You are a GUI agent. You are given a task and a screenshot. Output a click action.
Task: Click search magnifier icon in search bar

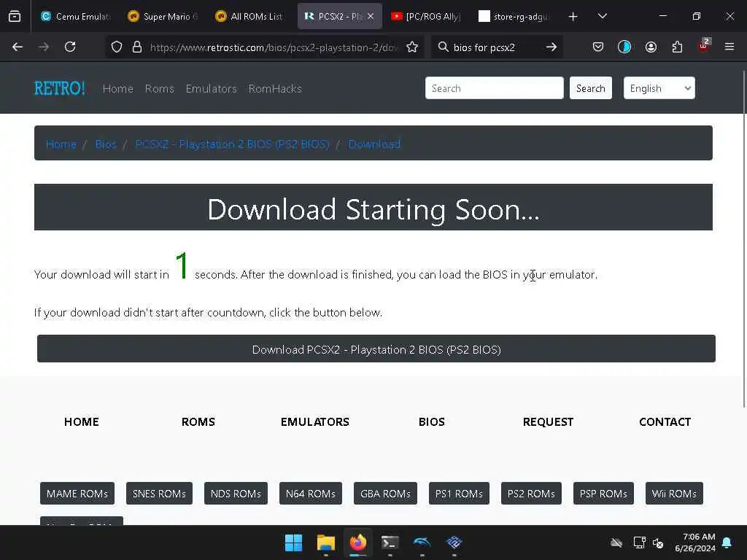pyautogui.click(x=443, y=47)
